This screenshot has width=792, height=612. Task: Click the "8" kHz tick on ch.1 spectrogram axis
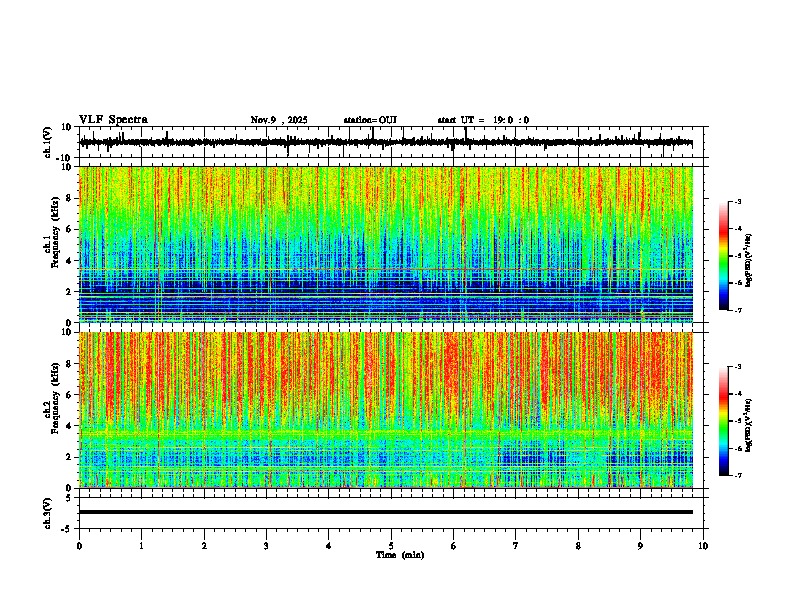click(70, 198)
